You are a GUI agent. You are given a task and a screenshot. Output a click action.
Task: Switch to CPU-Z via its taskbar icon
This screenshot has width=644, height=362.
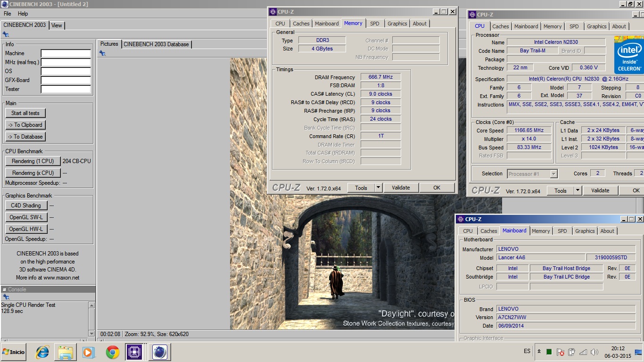[134, 352]
